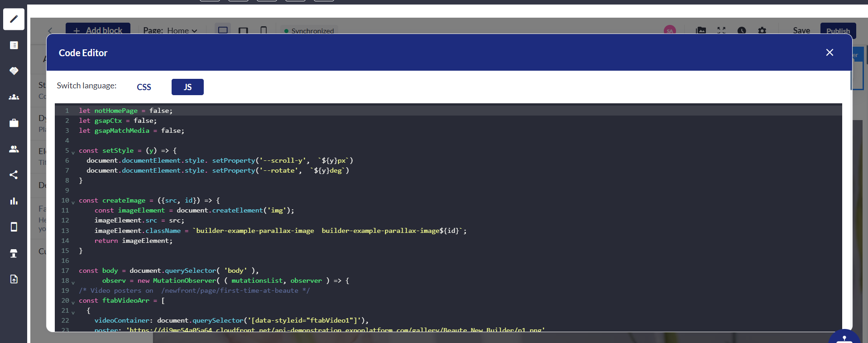Select the JS language tab
The height and width of the screenshot is (343, 868).
pyautogui.click(x=187, y=87)
